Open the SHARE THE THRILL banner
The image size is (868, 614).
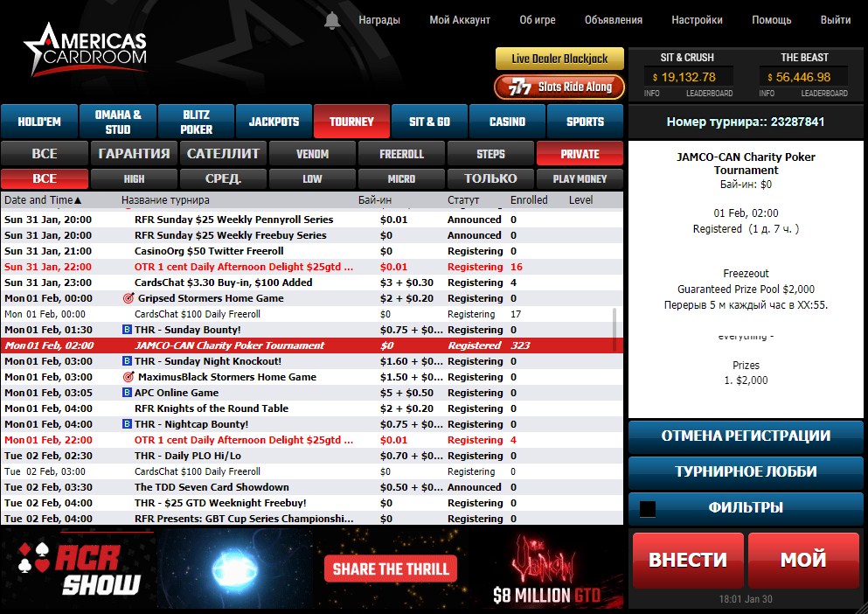391,569
